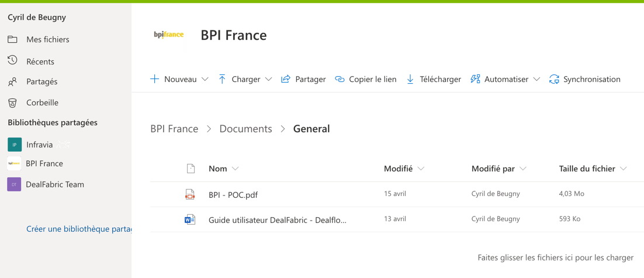The image size is (644, 278).
Task: Click the bpifrance logo in the header
Action: (169, 35)
